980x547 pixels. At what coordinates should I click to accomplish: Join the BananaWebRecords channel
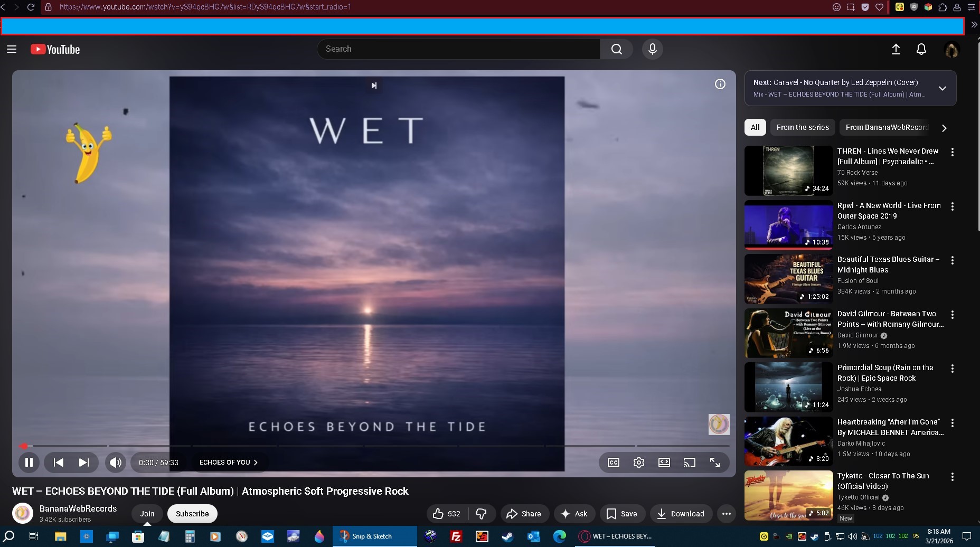point(147,514)
